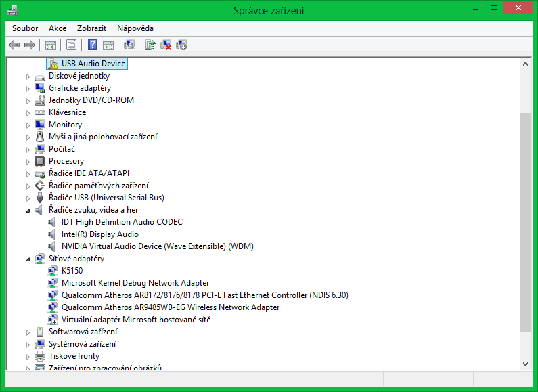The width and height of the screenshot is (538, 392).
Task: Click the Forward arrow in toolbar
Action: point(30,45)
